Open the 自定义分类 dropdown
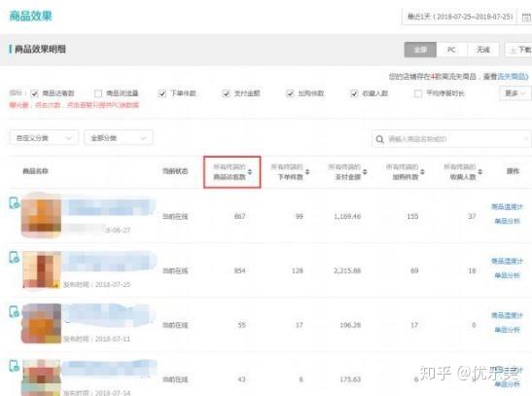Screen dimensions: 532x396 click(x=44, y=138)
